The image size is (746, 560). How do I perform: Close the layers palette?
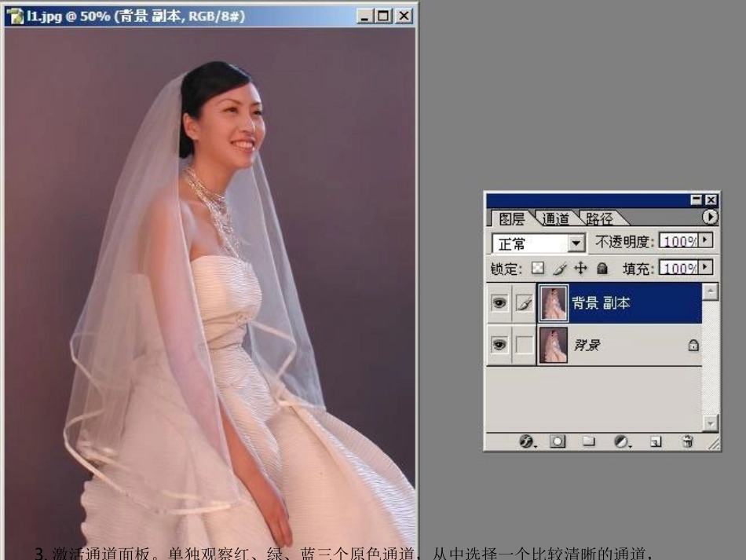(711, 199)
